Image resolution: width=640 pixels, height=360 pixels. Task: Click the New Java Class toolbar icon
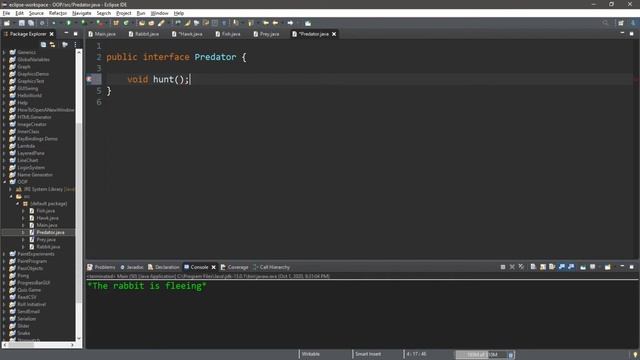126,23
